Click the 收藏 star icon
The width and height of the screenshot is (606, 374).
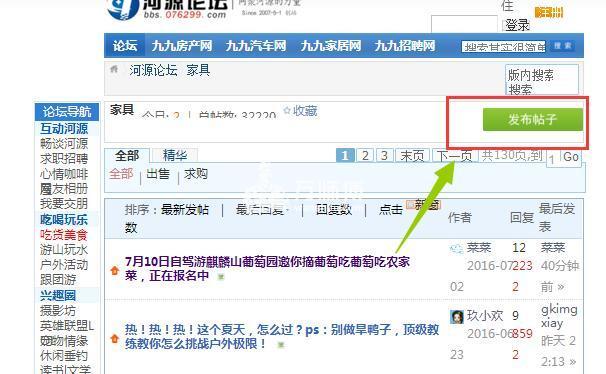[287, 110]
